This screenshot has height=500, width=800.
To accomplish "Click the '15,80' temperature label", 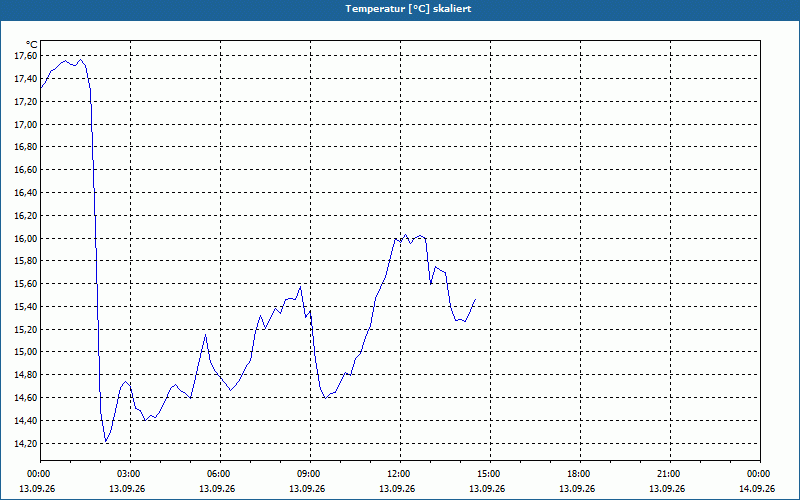I will click(x=26, y=261).
